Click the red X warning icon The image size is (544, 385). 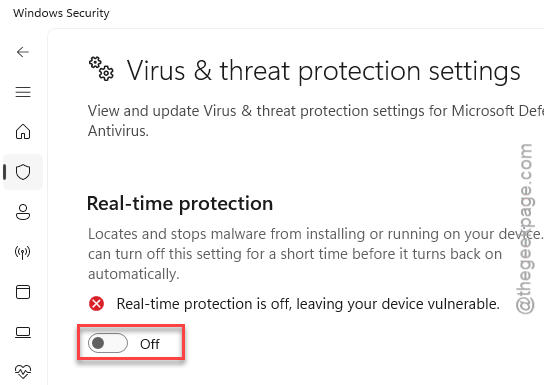point(96,304)
